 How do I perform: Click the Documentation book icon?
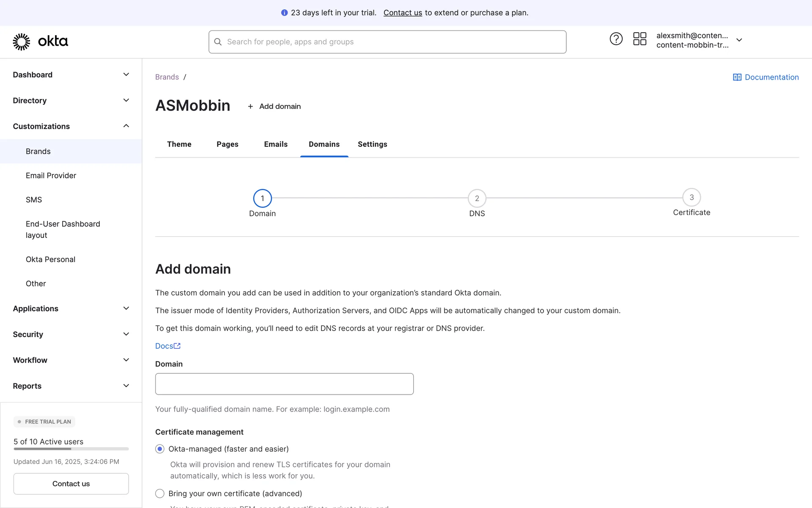pyautogui.click(x=737, y=77)
